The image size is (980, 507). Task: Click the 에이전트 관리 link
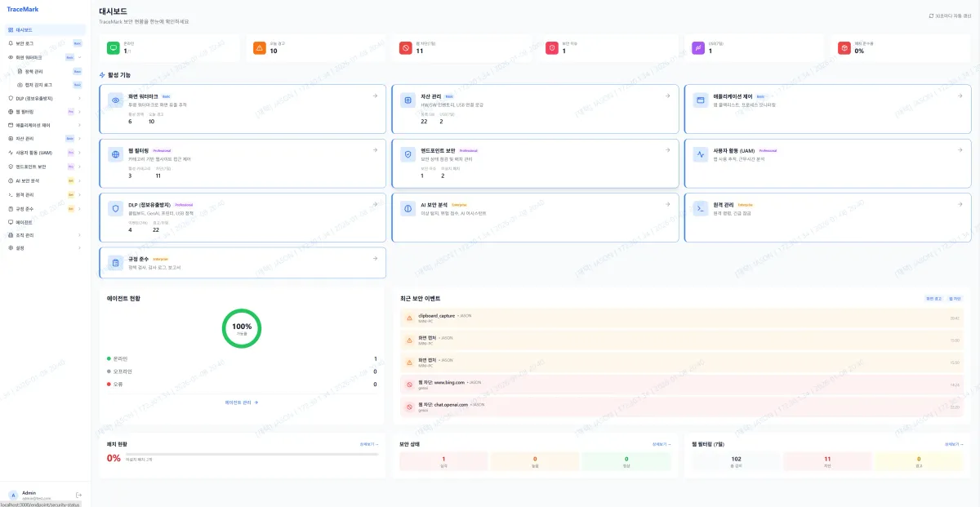[x=241, y=402]
